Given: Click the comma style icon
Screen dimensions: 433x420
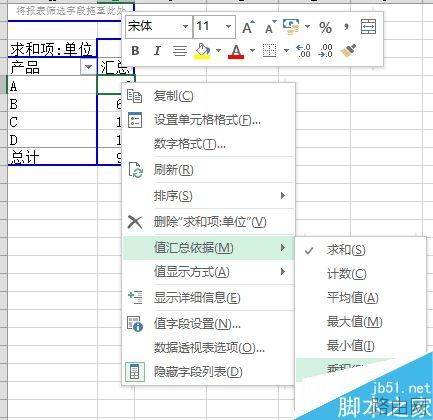Looking at the screenshot, I should tap(346, 27).
